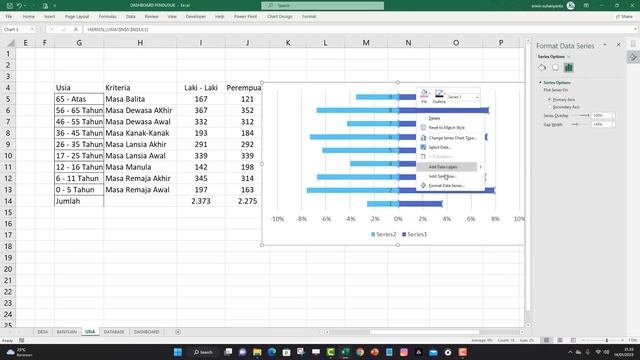Click the horizontal scrollbar thumb
The height and width of the screenshot is (360, 640).
[424, 332]
